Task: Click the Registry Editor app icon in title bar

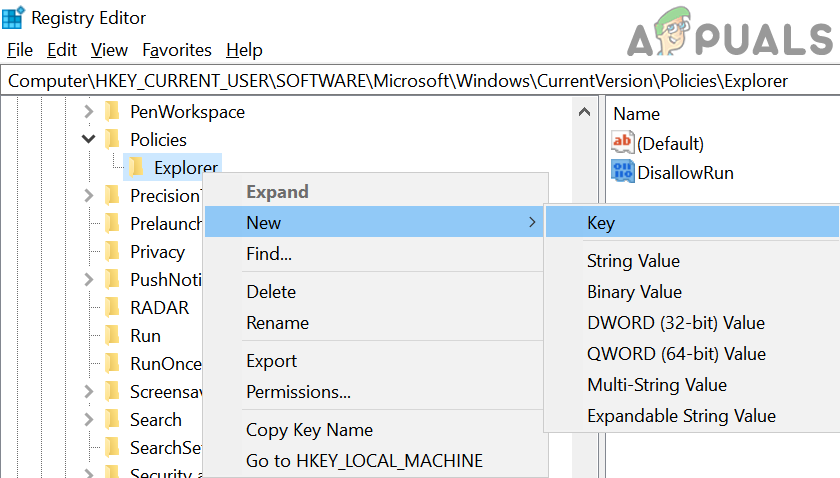Action: [x=13, y=17]
